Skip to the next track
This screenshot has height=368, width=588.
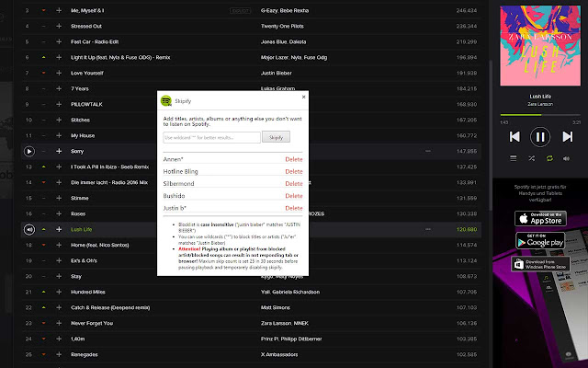click(567, 137)
